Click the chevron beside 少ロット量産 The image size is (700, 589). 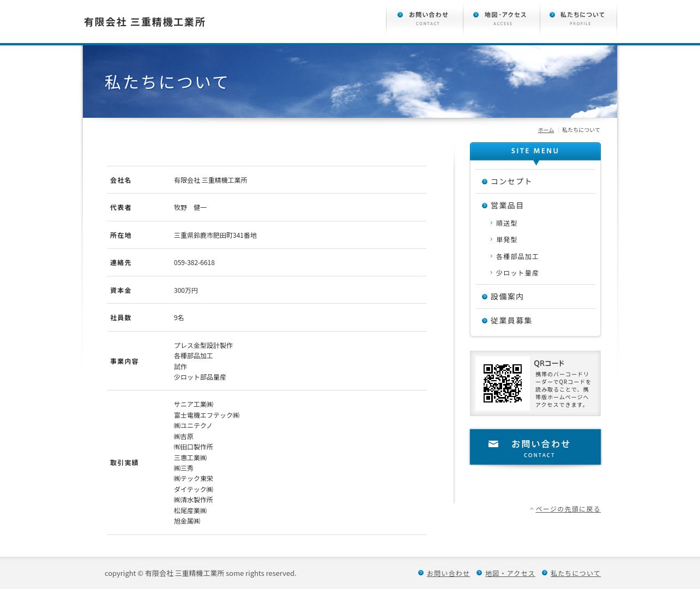(491, 273)
